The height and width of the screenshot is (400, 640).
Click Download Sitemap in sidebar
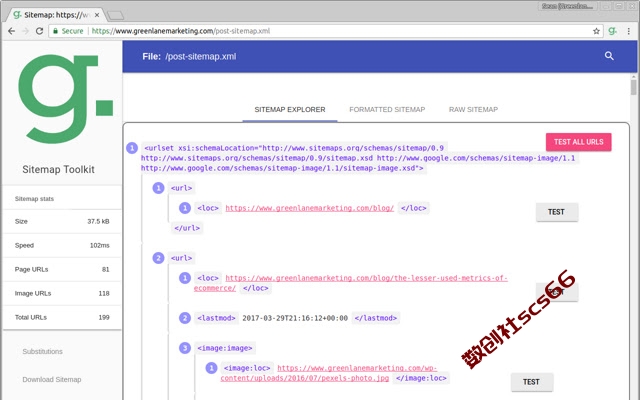click(52, 380)
